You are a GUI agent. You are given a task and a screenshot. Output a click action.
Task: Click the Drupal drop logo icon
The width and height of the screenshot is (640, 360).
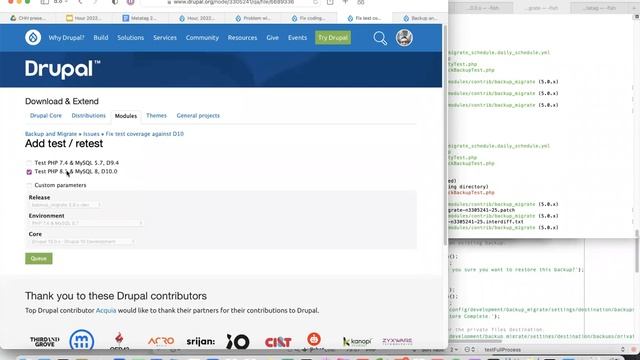point(33,37)
